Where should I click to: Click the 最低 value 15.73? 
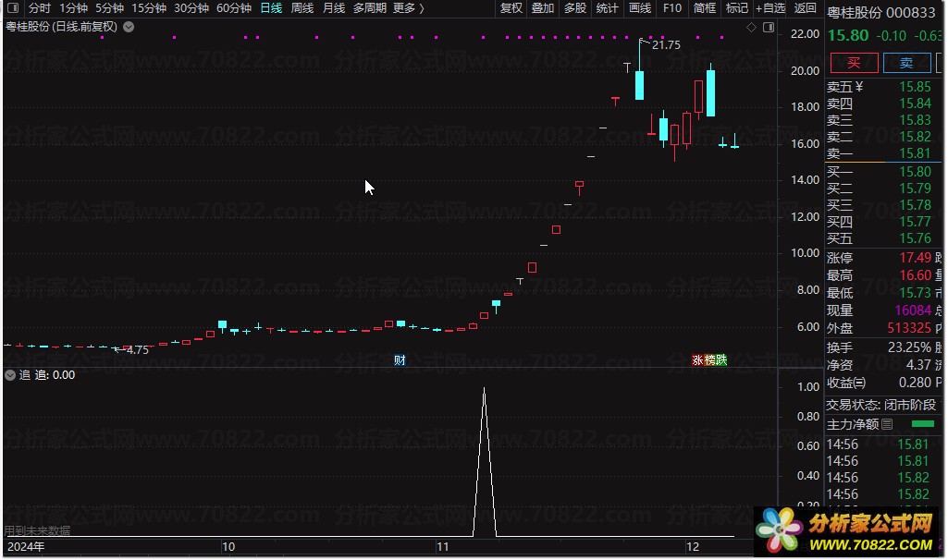[915, 293]
